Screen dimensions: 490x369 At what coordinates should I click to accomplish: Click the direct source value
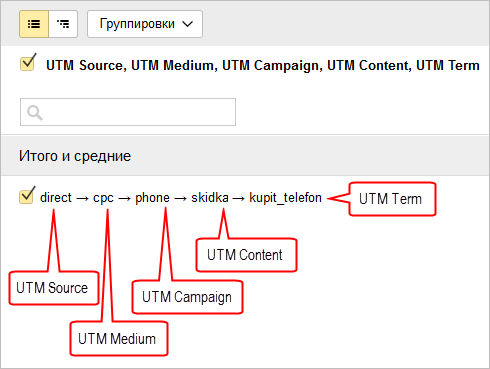click(x=56, y=198)
